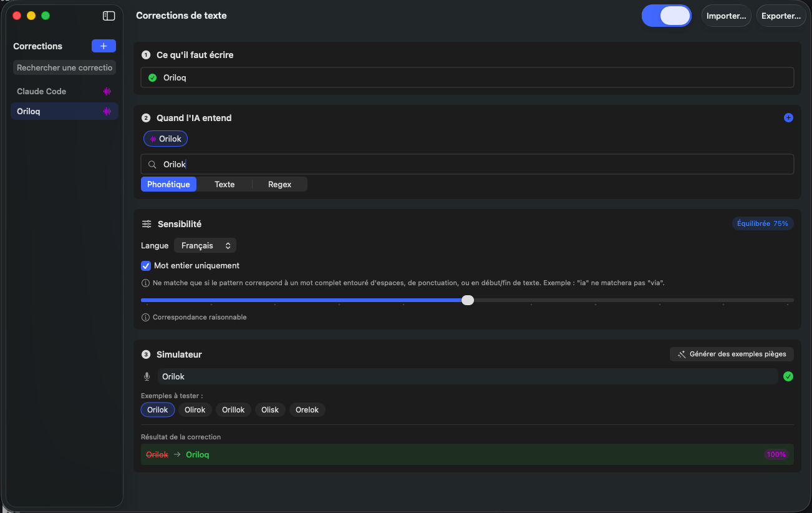
Task: Test the Olirok example chip
Action: click(x=195, y=410)
